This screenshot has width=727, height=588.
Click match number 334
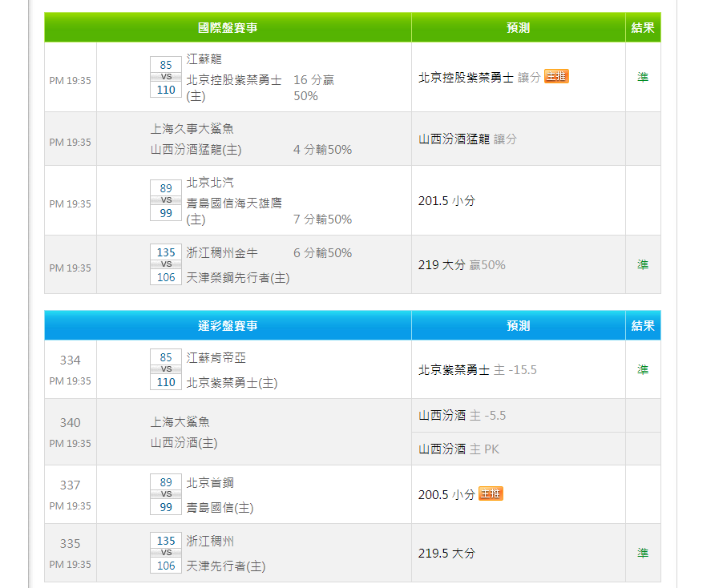pyautogui.click(x=70, y=360)
